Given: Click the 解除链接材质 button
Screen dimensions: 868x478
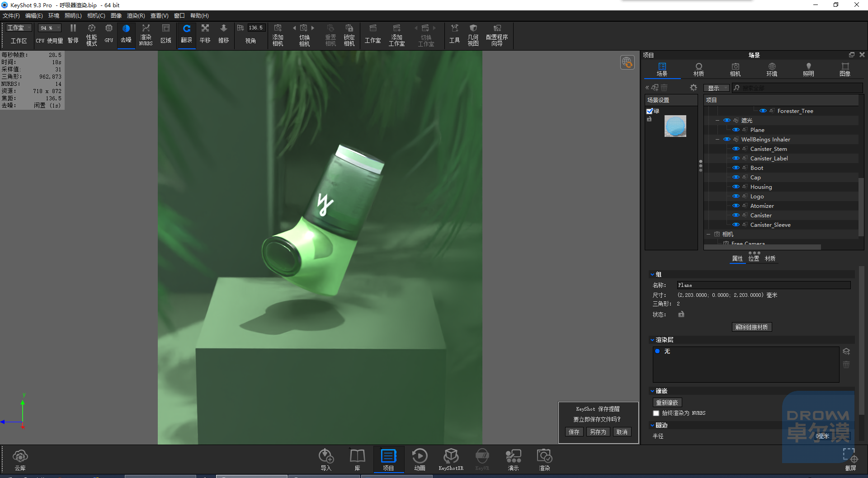Looking at the screenshot, I should [x=752, y=327].
